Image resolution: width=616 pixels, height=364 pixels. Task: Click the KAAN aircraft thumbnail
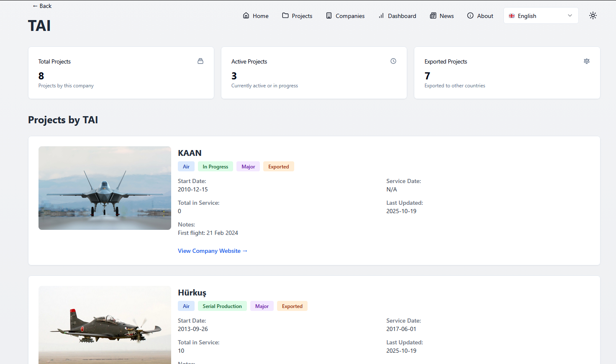pos(105,188)
